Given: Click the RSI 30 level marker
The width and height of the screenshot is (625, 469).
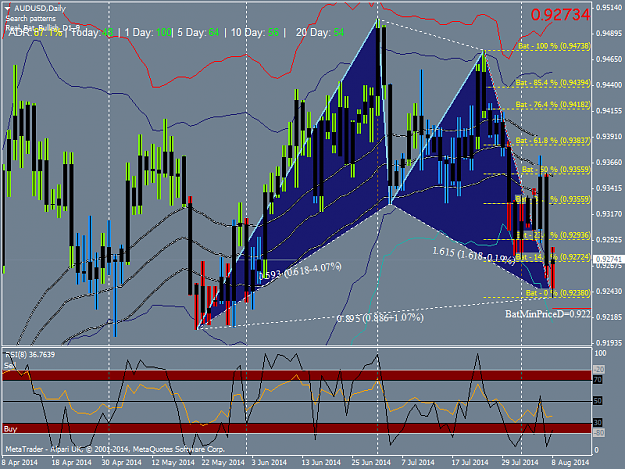Looking at the screenshot, I should [x=597, y=422].
